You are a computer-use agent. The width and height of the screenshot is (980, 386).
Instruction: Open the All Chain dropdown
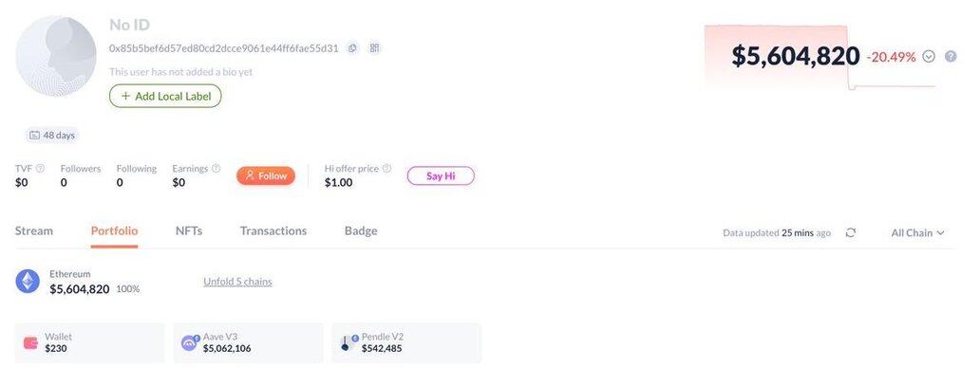[917, 232]
